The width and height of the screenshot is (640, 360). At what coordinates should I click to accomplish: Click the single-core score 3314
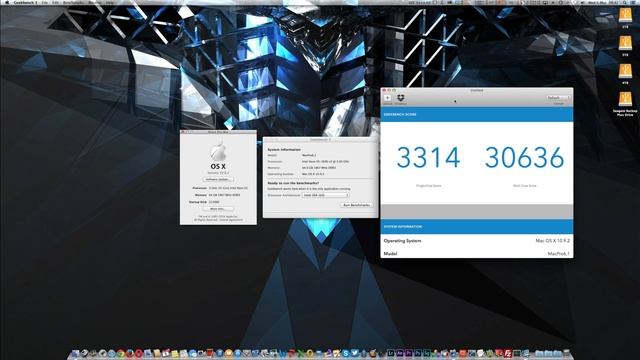(428, 158)
